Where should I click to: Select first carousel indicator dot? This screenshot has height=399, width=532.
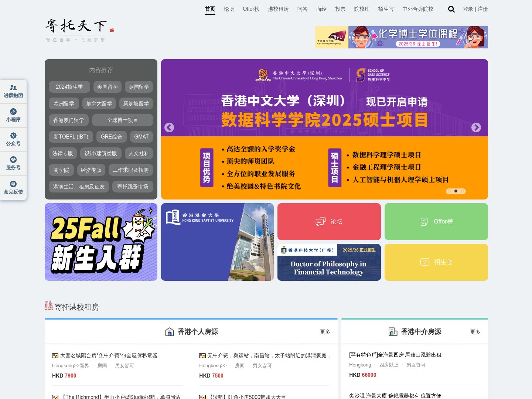(x=449, y=191)
